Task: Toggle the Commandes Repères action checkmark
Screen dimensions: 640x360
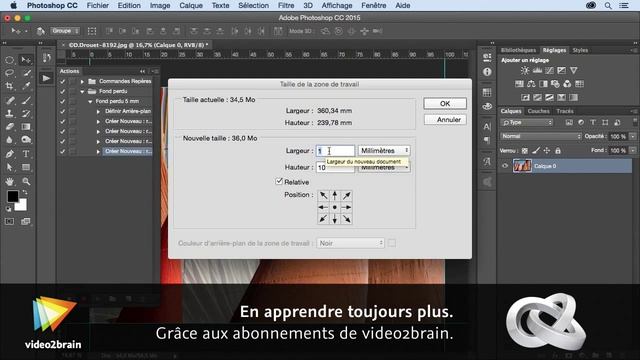Action: (x=62, y=81)
